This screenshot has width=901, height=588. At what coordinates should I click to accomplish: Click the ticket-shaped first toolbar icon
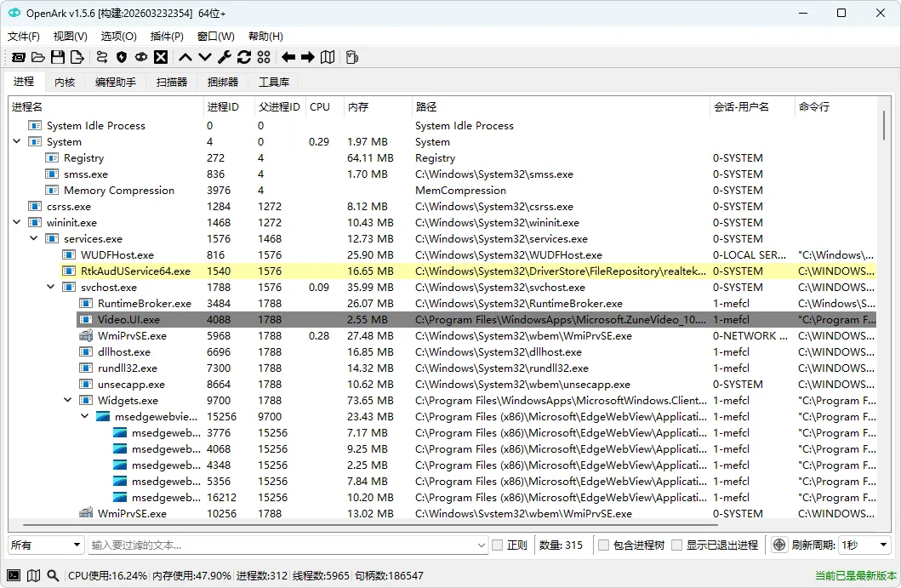tap(19, 57)
